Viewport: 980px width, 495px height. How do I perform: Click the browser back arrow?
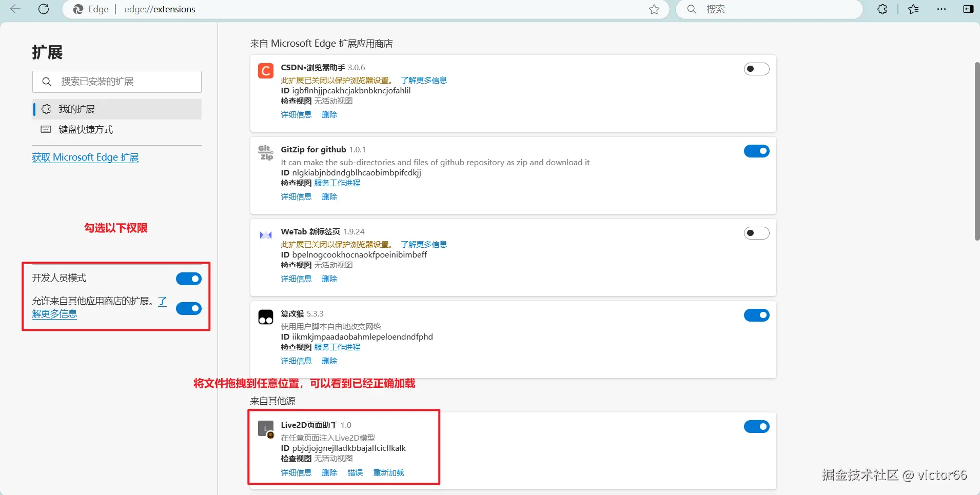point(15,9)
